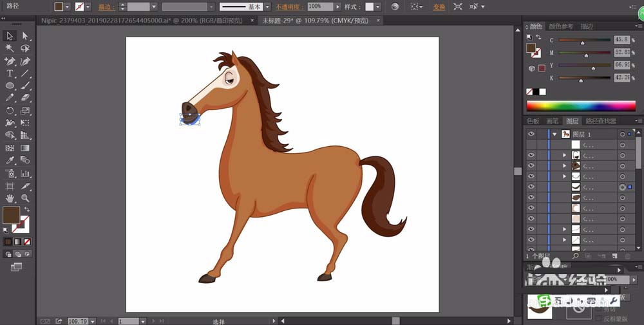Toggle visibility of the brown-head thumbnail sublayer
This screenshot has width=644, height=325.
(531, 165)
